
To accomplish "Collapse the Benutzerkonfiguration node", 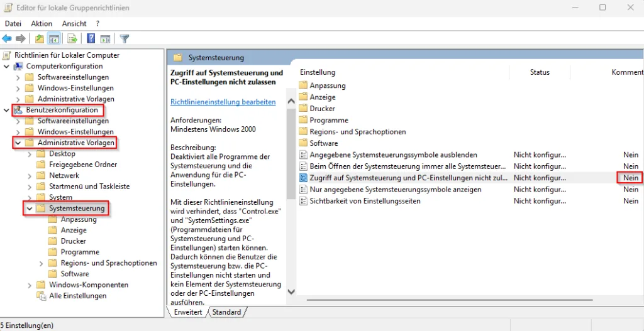I will point(6,110).
